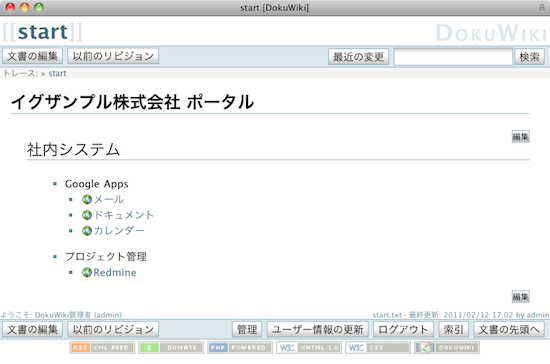Click the 編集 button above 社内システム
This screenshot has width=550, height=364.
point(521,136)
